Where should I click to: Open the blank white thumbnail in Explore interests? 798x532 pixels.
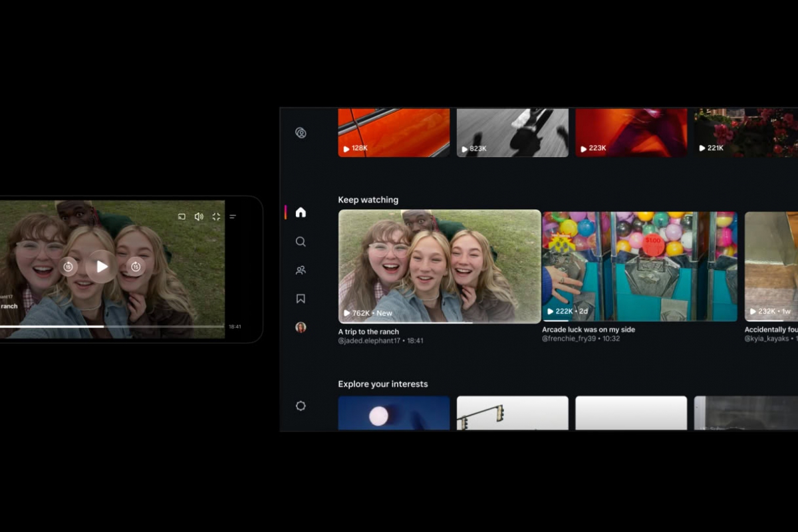[631, 414]
